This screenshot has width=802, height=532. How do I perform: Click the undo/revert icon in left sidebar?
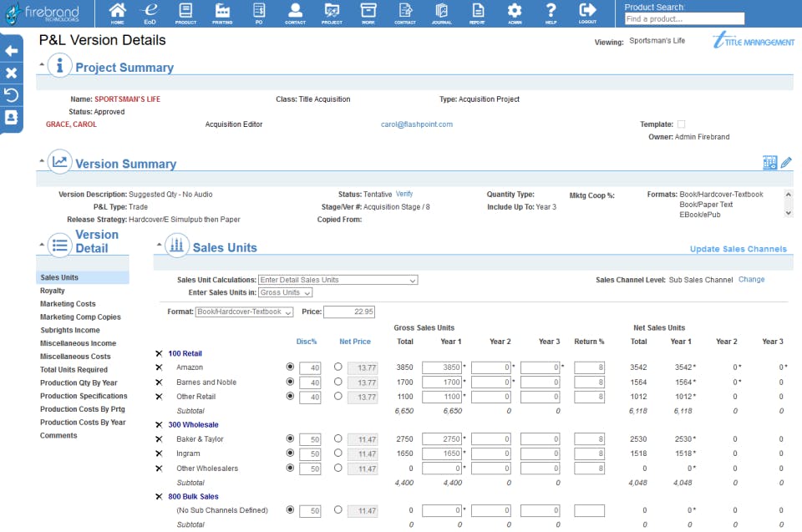(11, 95)
